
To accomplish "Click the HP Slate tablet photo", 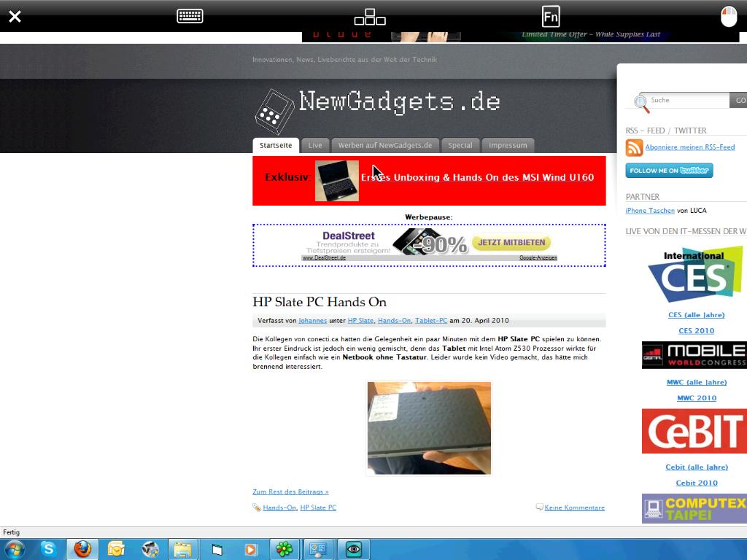I will coord(429,428).
